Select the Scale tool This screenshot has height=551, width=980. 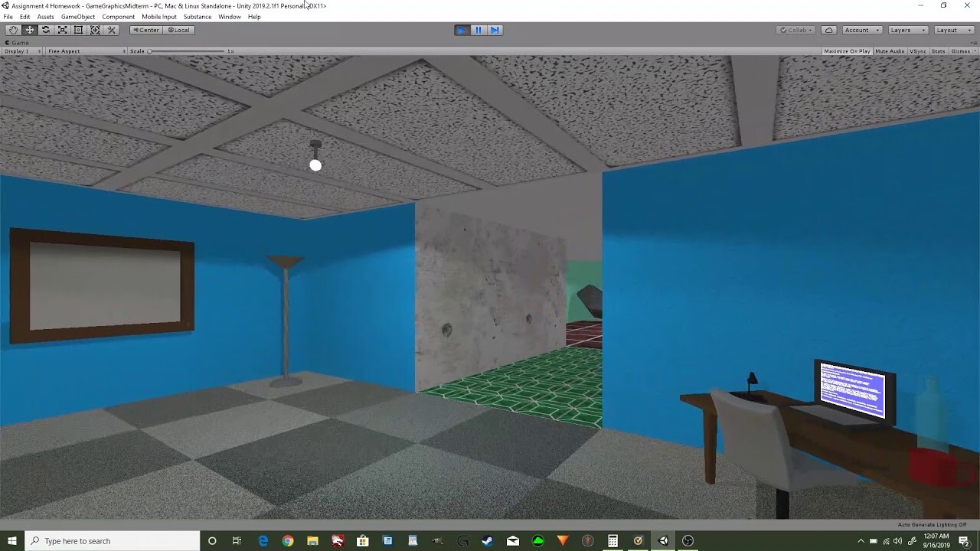pyautogui.click(x=63, y=30)
